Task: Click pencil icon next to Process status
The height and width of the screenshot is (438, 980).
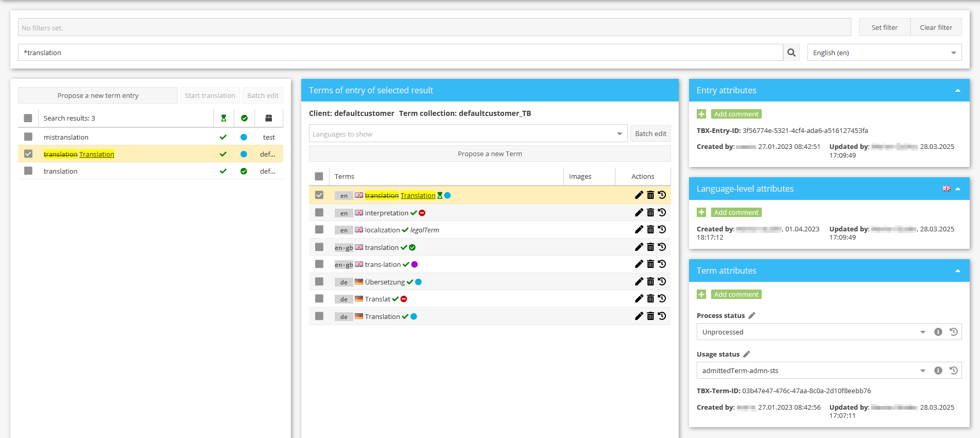Action: click(752, 315)
